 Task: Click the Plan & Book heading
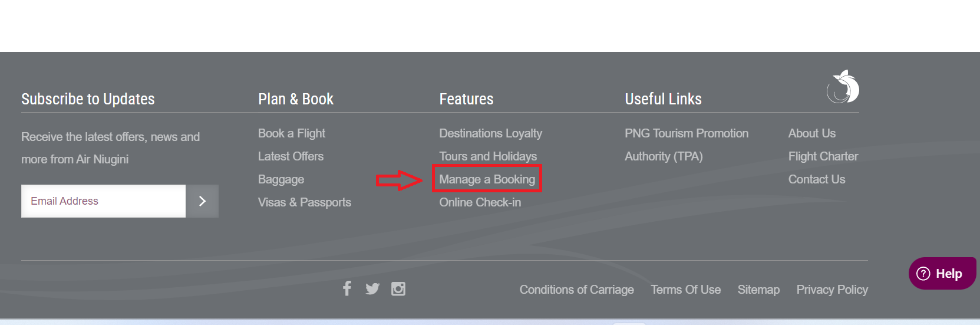[296, 99]
